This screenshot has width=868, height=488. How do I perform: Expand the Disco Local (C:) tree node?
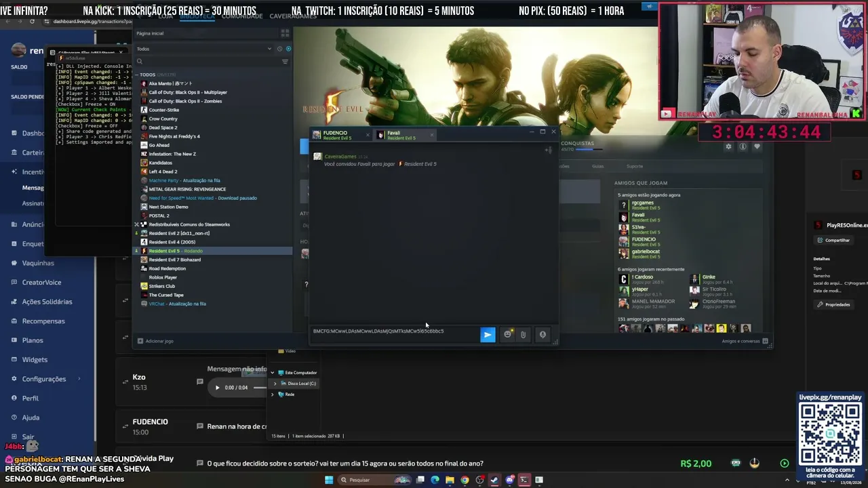[274, 384]
